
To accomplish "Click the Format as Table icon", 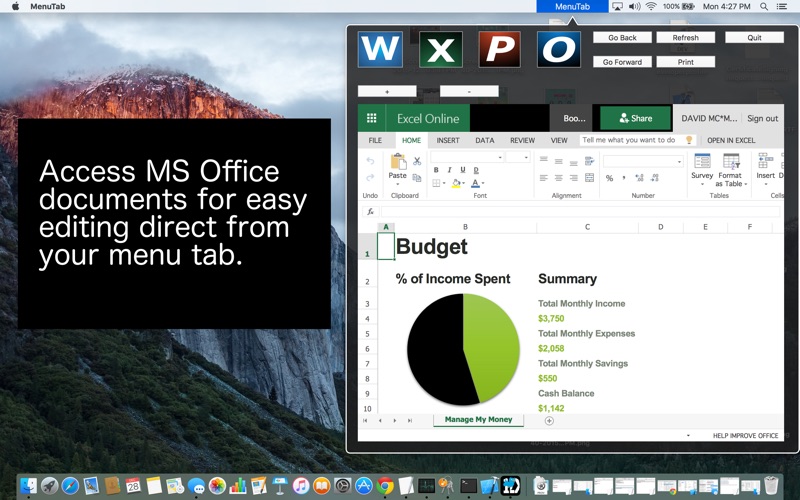I will pyautogui.click(x=731, y=161).
